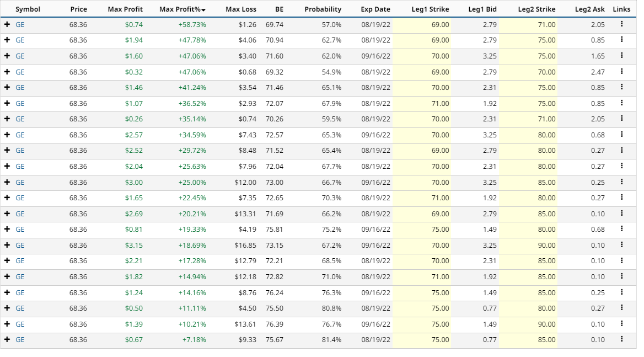
Task: Click kebab menu on the $2.21 max profit row
Action: click(621, 260)
